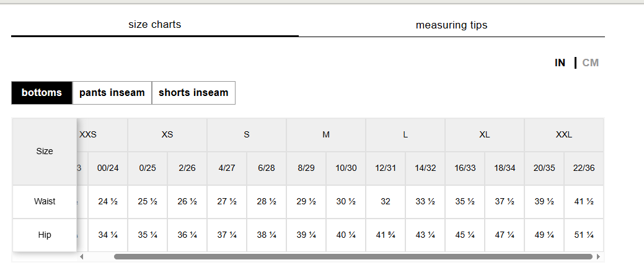
Task: Click the M size column header
Action: tap(326, 135)
